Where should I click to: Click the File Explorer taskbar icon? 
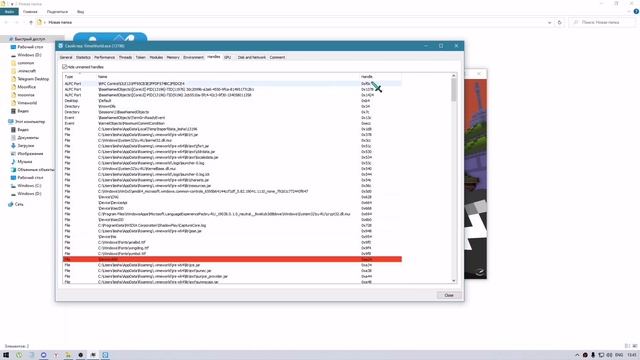pos(68,355)
